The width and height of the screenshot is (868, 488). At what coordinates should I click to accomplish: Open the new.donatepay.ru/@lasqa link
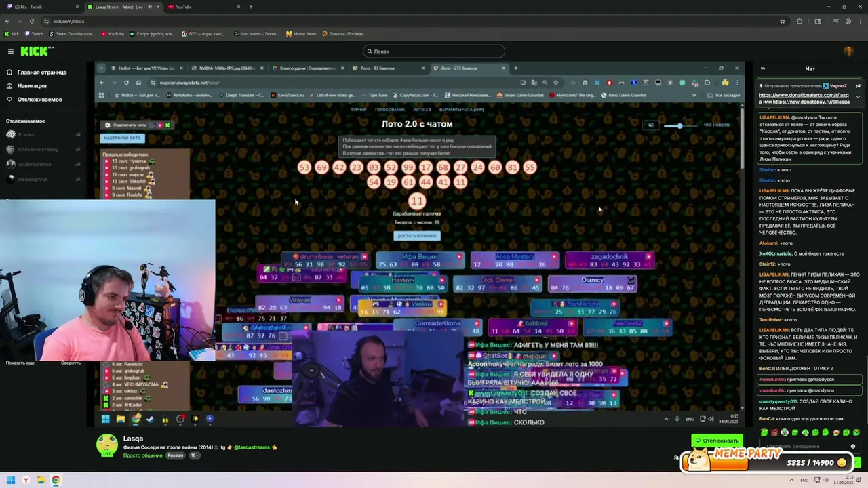[811, 102]
